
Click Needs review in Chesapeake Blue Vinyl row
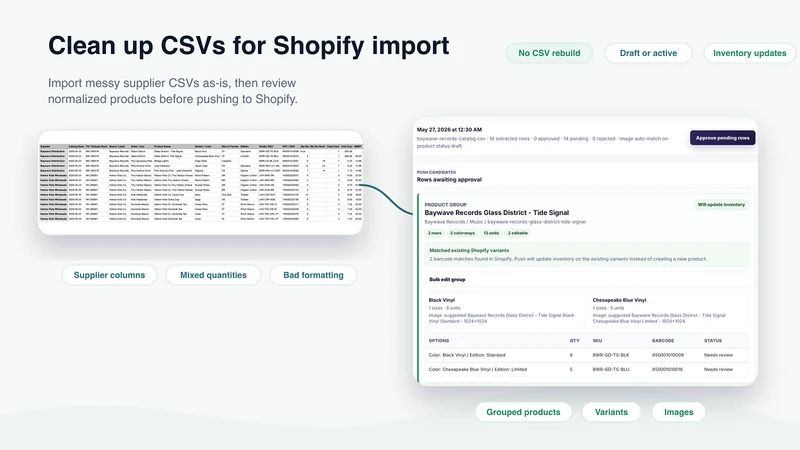718,369
